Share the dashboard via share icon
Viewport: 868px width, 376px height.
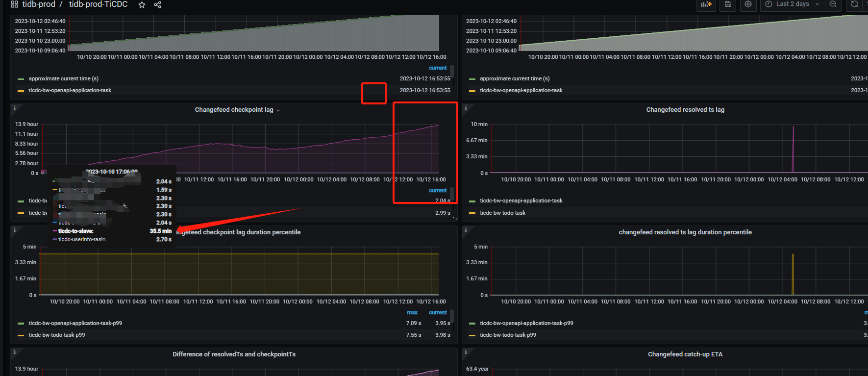coord(157,5)
